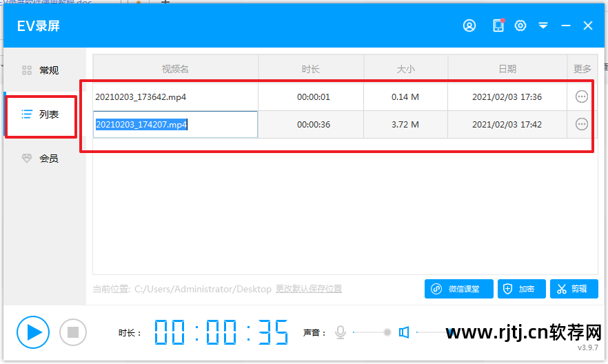Sort by 时长 column header

[x=311, y=69]
